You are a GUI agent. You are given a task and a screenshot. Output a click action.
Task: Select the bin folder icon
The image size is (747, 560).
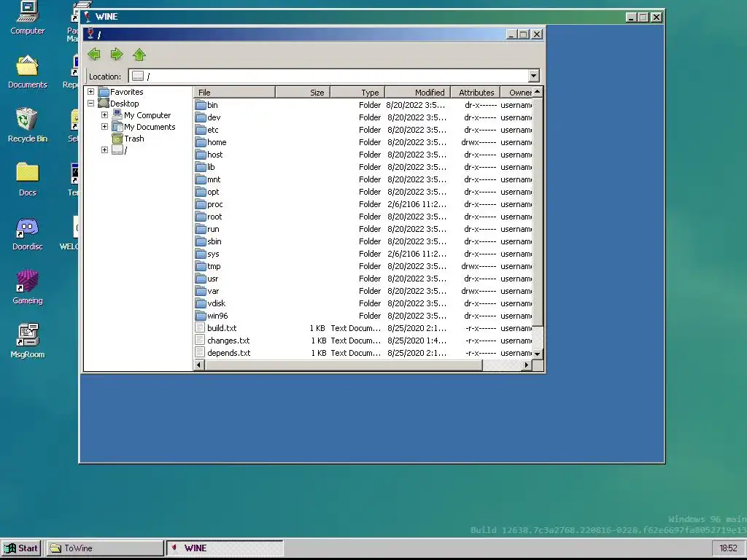(x=201, y=105)
